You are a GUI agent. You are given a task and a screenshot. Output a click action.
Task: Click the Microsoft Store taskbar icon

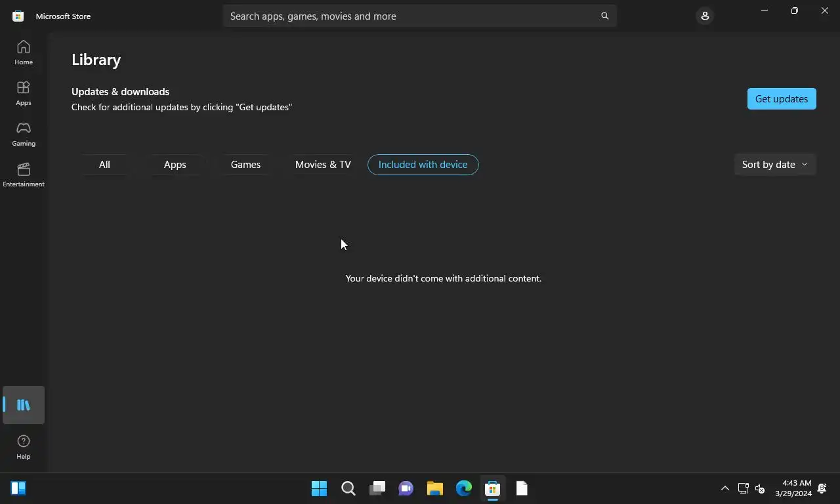click(493, 488)
